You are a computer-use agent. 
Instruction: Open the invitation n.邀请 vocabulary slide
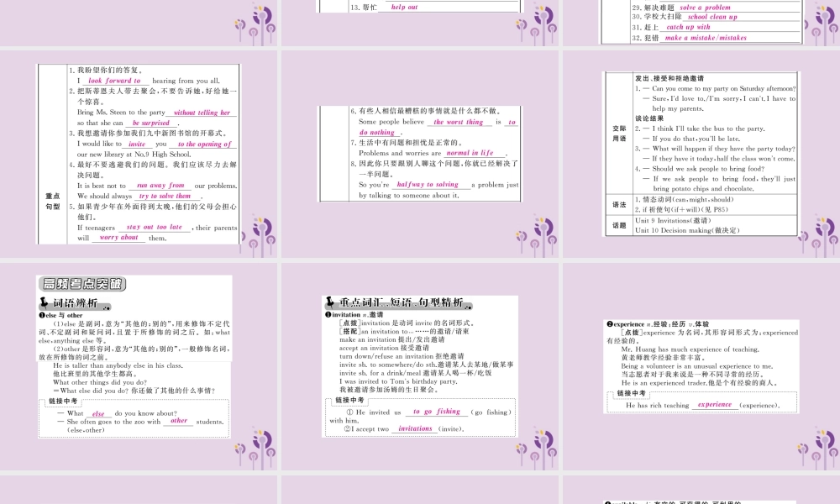pyautogui.click(x=420, y=366)
